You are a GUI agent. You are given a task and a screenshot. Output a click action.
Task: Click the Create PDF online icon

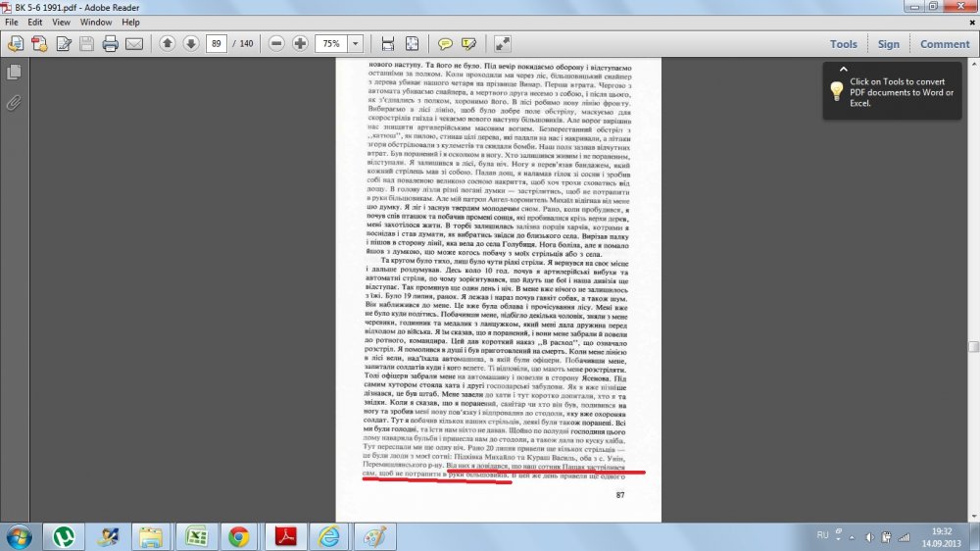coord(16,44)
